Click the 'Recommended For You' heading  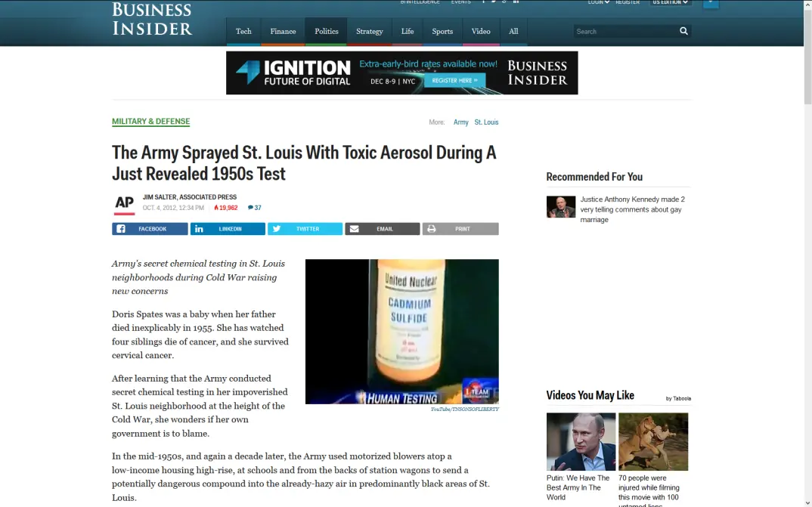coord(594,177)
